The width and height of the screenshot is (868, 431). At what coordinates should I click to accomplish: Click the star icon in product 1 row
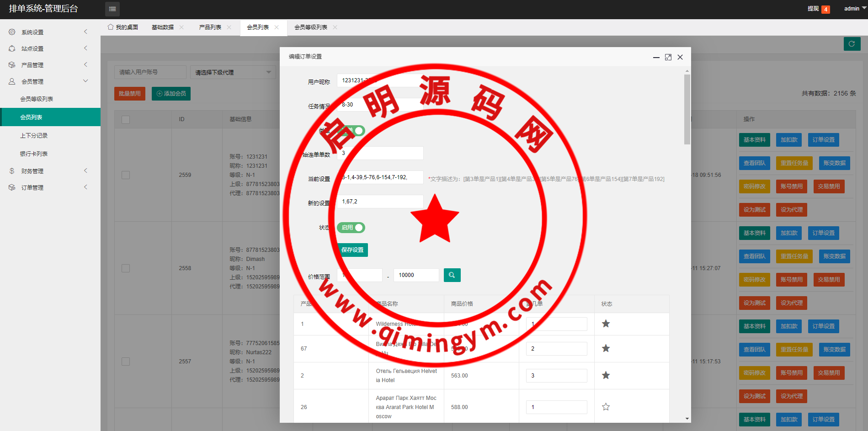click(606, 324)
